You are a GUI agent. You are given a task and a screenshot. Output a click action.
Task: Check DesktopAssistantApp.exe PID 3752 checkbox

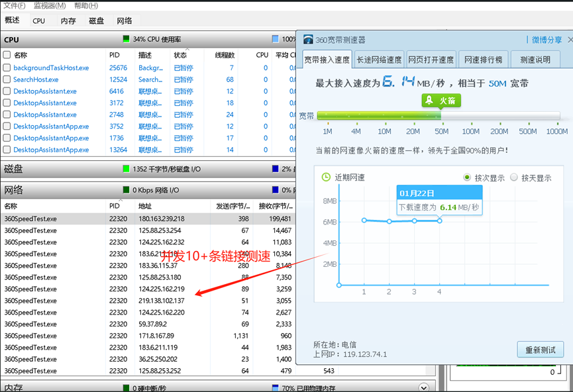7,126
